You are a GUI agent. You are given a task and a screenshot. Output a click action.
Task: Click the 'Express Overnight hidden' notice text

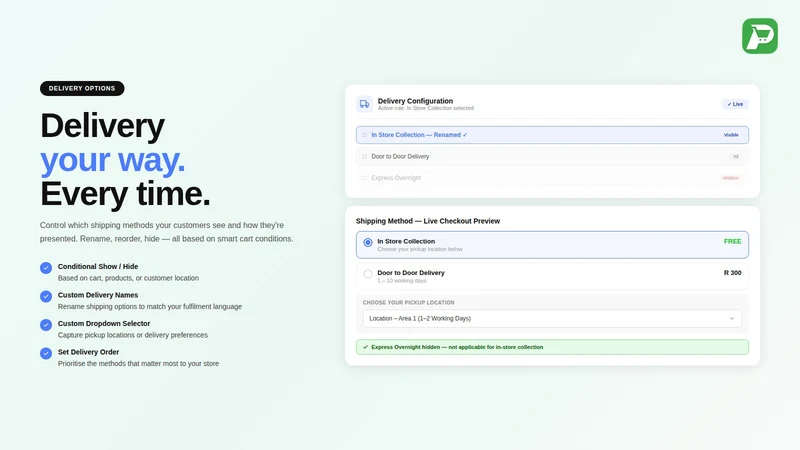click(x=457, y=347)
